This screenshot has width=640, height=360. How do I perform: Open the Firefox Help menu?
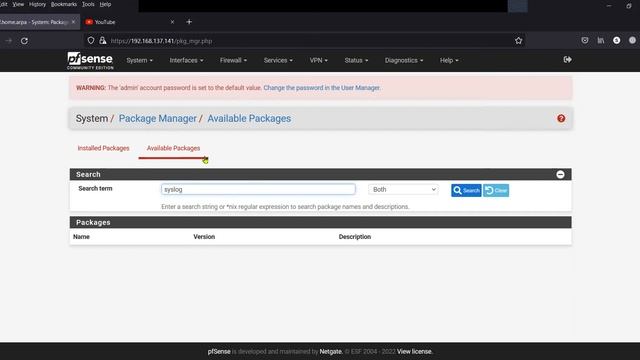pos(105,4)
